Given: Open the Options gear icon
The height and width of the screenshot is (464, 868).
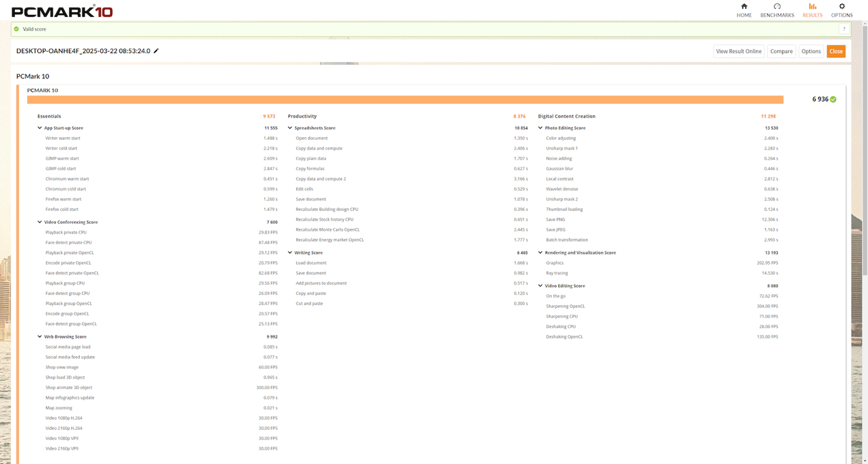Looking at the screenshot, I should (x=842, y=6).
